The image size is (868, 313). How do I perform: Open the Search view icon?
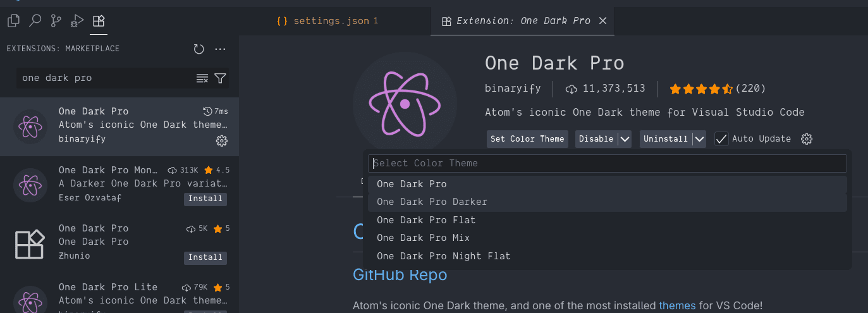coord(35,21)
